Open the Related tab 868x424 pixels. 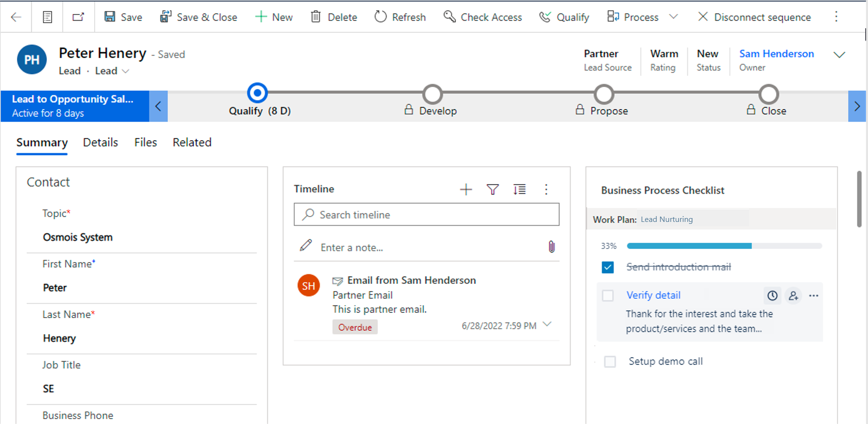click(x=192, y=143)
